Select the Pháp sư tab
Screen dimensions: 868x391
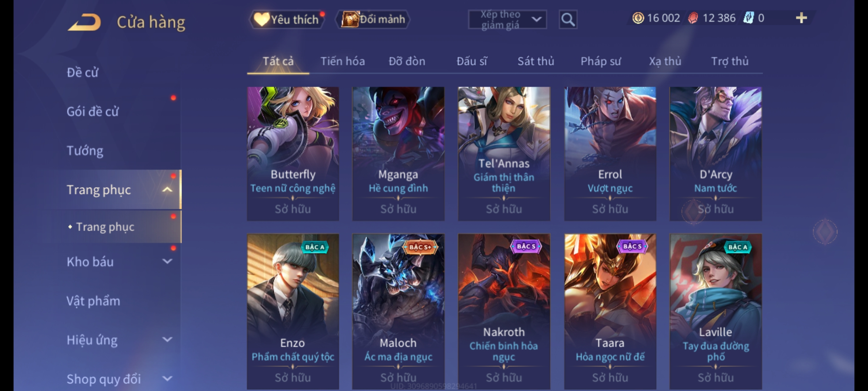coord(600,61)
